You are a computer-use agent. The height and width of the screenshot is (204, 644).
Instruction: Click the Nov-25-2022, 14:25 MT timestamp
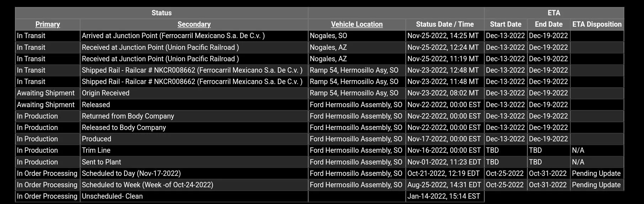[x=443, y=36]
